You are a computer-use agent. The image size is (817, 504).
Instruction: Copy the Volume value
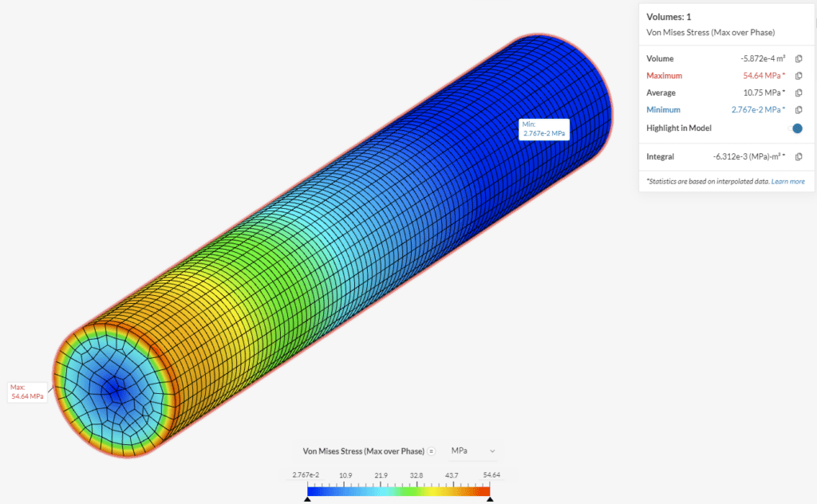(x=799, y=58)
